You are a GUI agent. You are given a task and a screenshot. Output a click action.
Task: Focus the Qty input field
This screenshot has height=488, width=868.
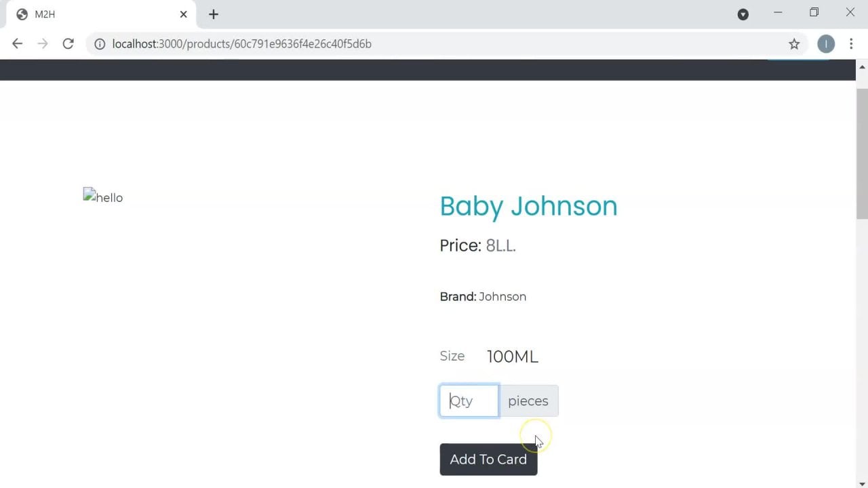tap(469, 401)
